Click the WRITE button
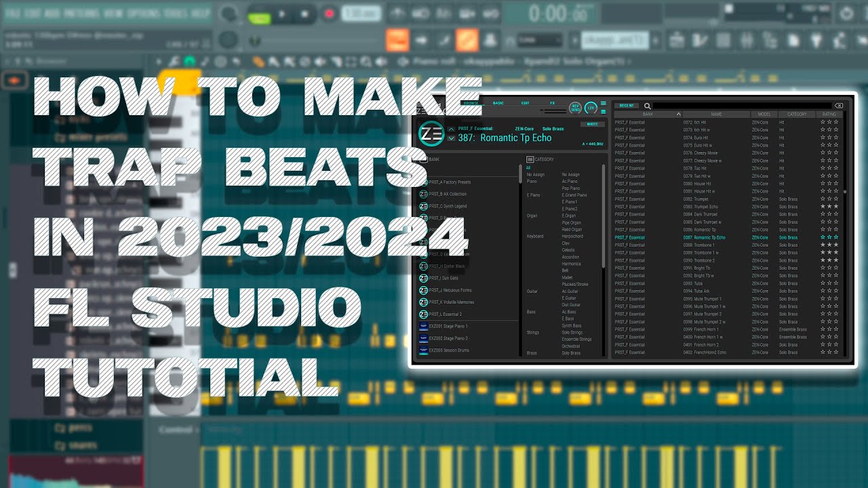This screenshot has height=488, width=868. coord(592,125)
